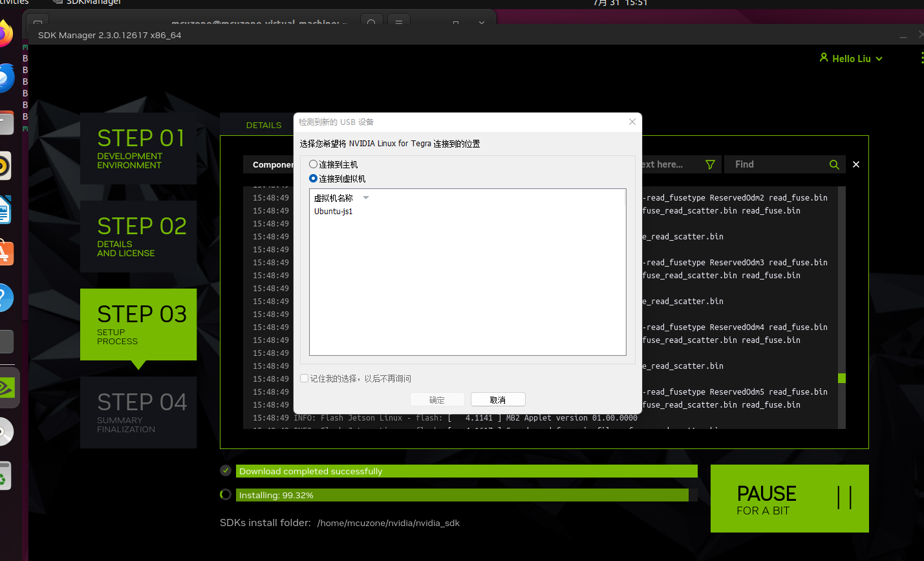Click the /home/mcuzone/nvidia/nvidia_sdk folder path
924x561 pixels.
pos(389,523)
